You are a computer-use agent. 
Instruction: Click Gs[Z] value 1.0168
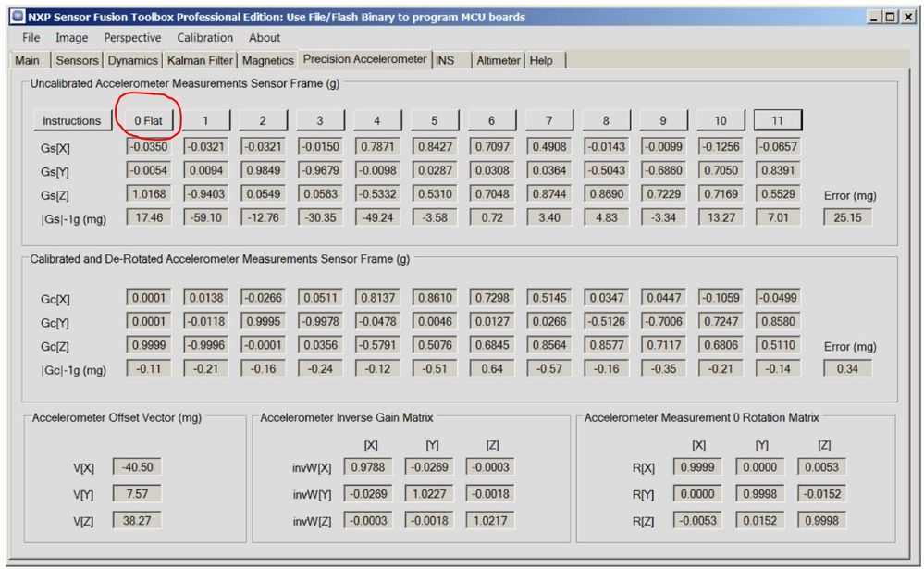pos(149,194)
